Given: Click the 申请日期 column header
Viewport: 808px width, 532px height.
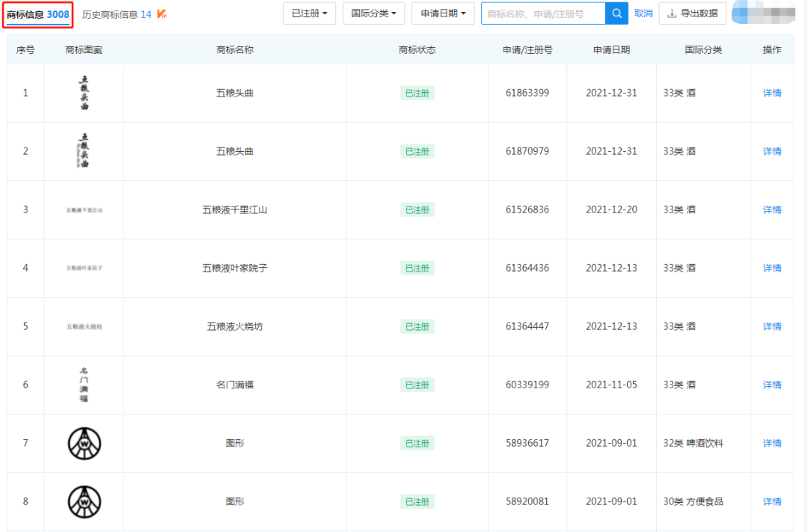Looking at the screenshot, I should tap(611, 50).
